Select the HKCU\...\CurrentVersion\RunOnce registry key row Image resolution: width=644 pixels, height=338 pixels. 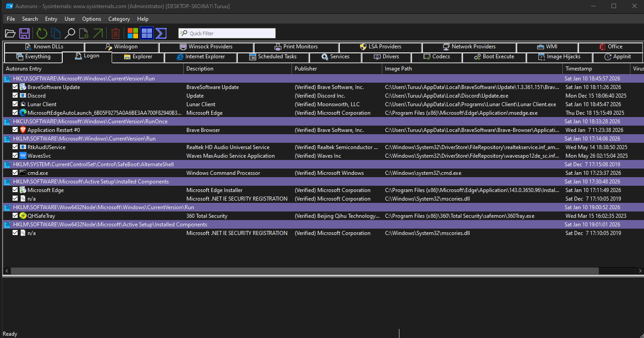tap(323, 122)
